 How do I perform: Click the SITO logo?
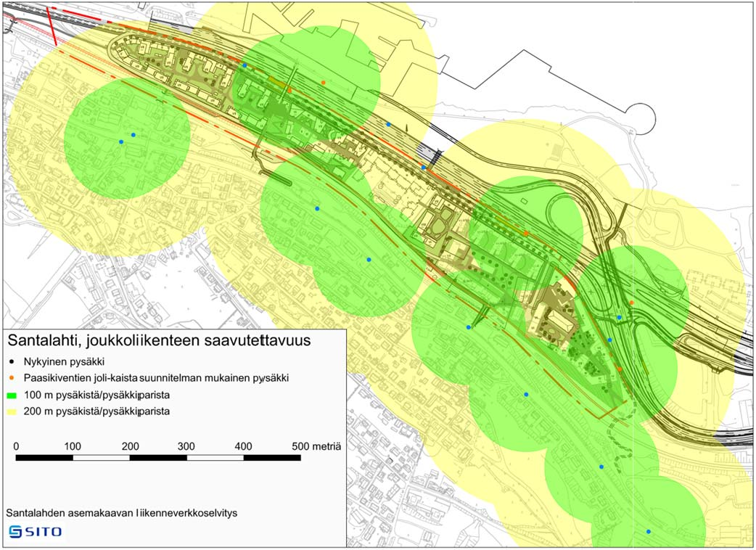pyautogui.click(x=36, y=532)
